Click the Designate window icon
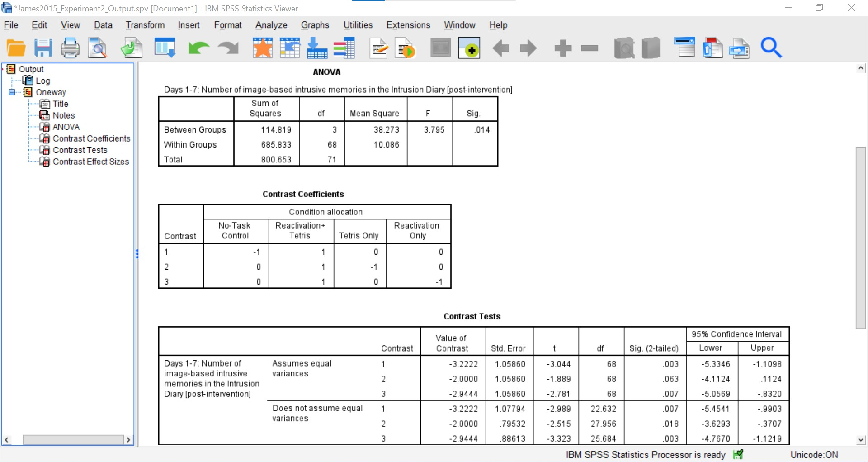Viewport: 868px width, 462px height. (x=469, y=48)
